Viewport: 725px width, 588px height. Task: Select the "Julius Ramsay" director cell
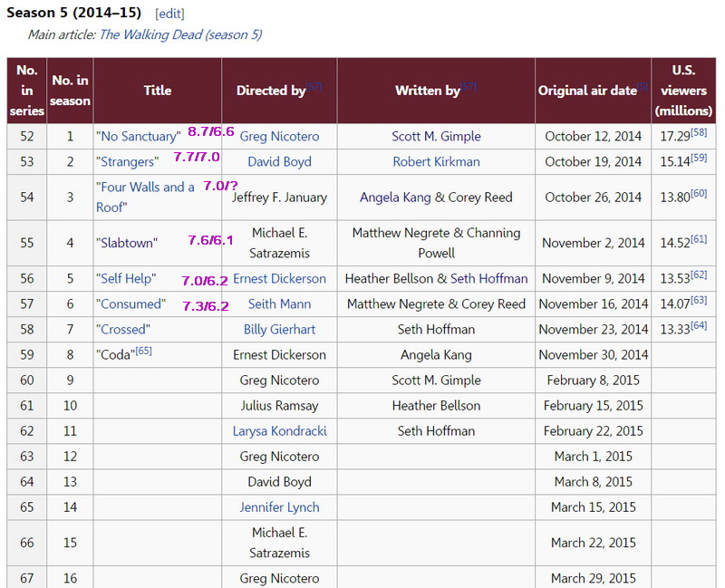[x=279, y=405]
